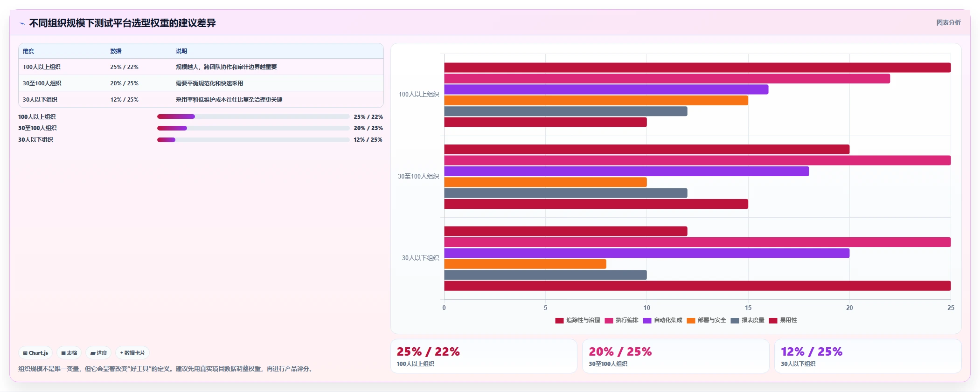Click the 维度 column header
This screenshot has height=392, width=980.
(x=28, y=51)
